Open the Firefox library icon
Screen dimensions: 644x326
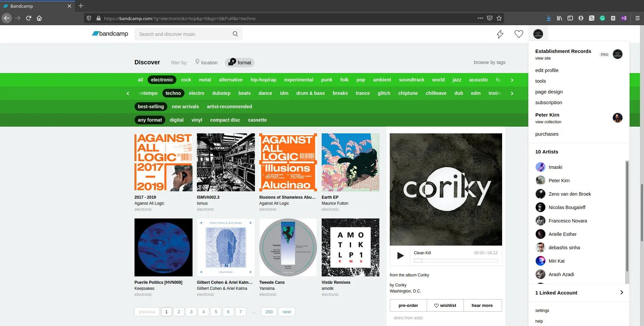tap(559, 18)
